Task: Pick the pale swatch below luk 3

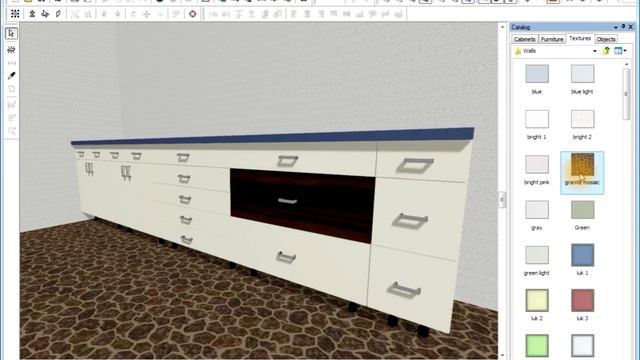Action: pyautogui.click(x=582, y=346)
